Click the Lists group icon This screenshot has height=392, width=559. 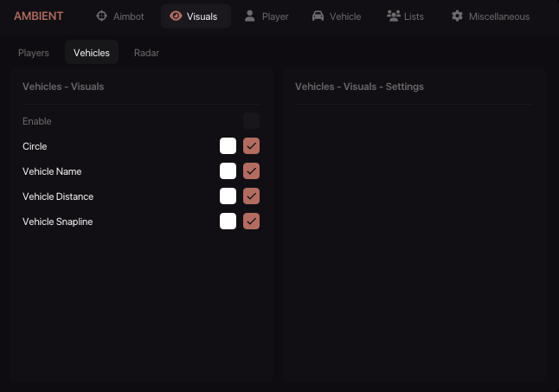(393, 16)
